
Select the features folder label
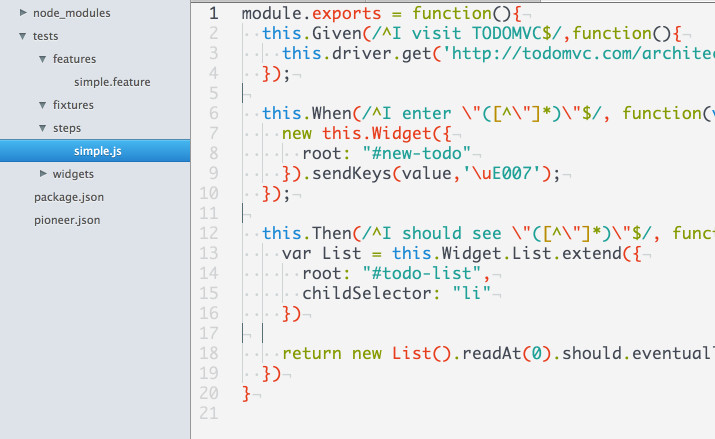click(74, 59)
